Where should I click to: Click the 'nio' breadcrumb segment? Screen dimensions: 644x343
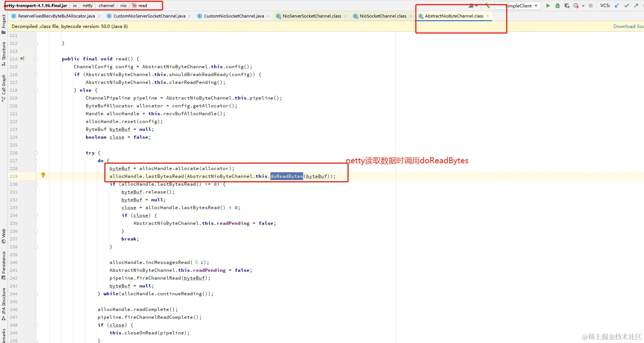click(123, 6)
